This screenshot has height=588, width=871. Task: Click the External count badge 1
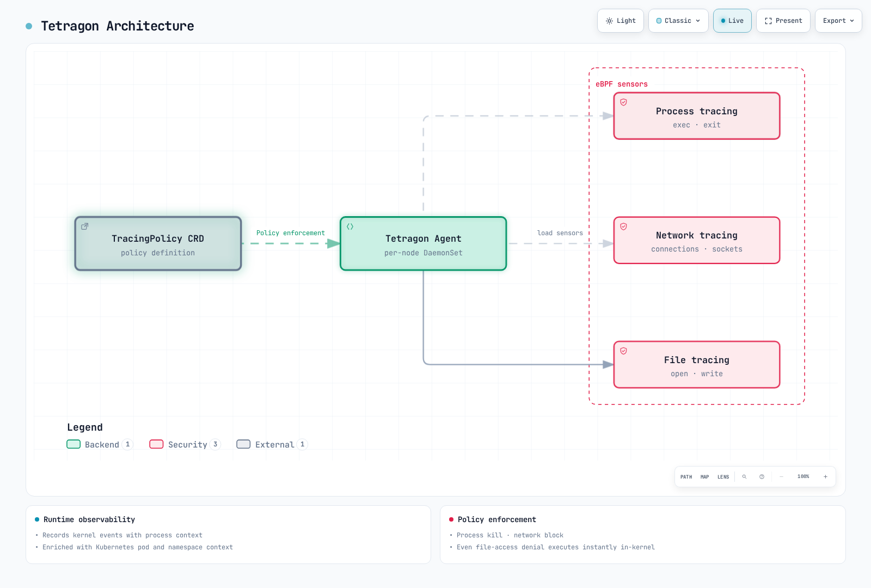coord(302,444)
